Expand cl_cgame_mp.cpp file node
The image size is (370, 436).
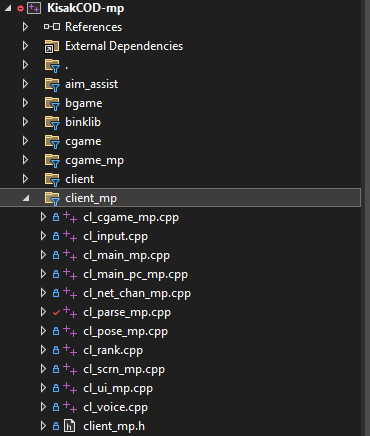pyautogui.click(x=43, y=217)
